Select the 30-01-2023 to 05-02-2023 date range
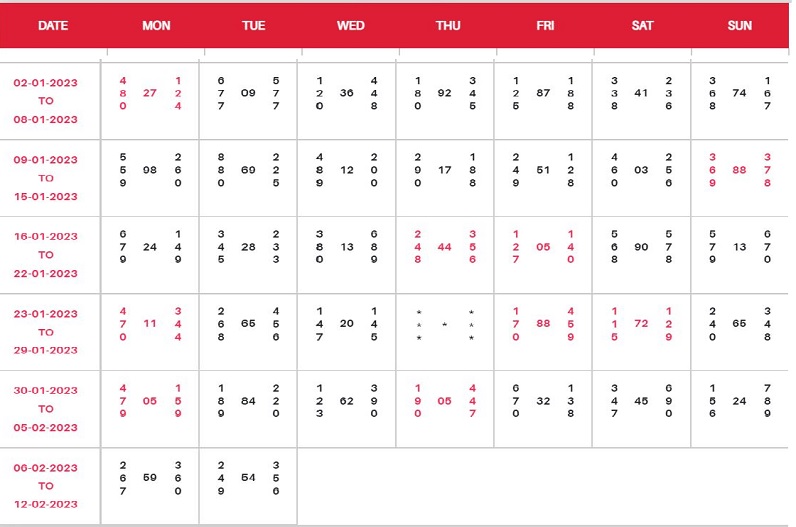This screenshot has height=527, width=796. 46,409
